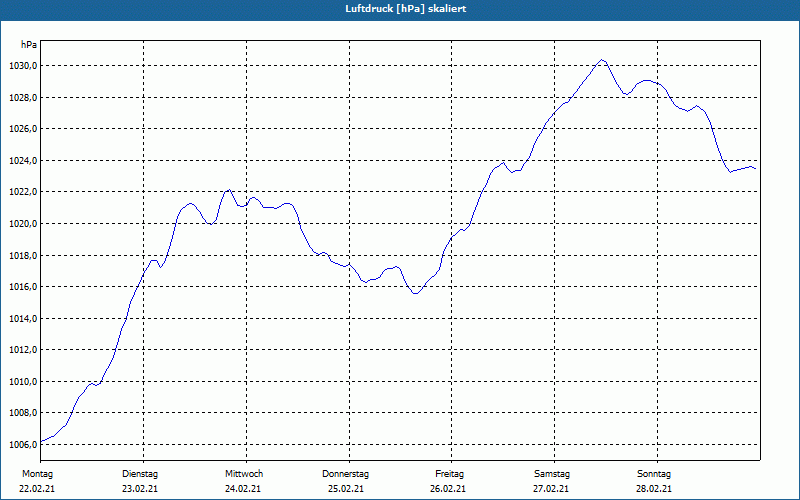800x500 pixels.
Task: Click the date 22.02.21
Action: coord(37,489)
